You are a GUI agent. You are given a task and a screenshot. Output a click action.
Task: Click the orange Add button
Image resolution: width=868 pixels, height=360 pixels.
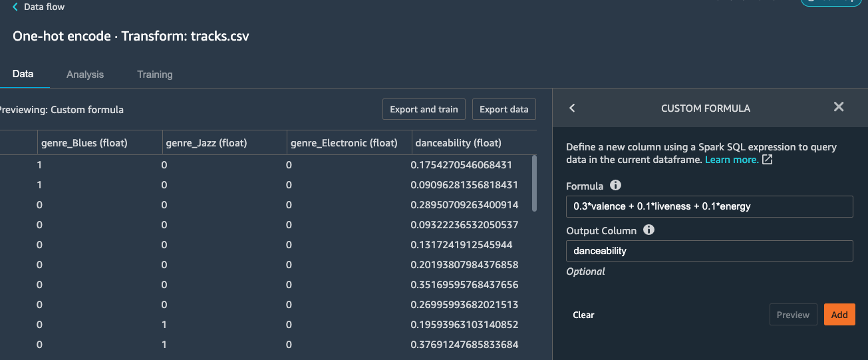839,315
